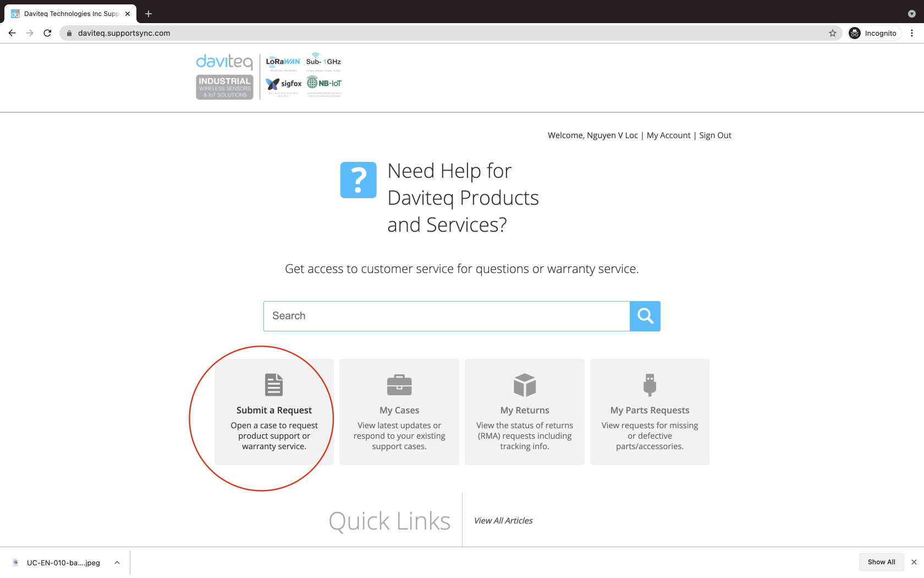Close the downloads bar

(x=914, y=562)
